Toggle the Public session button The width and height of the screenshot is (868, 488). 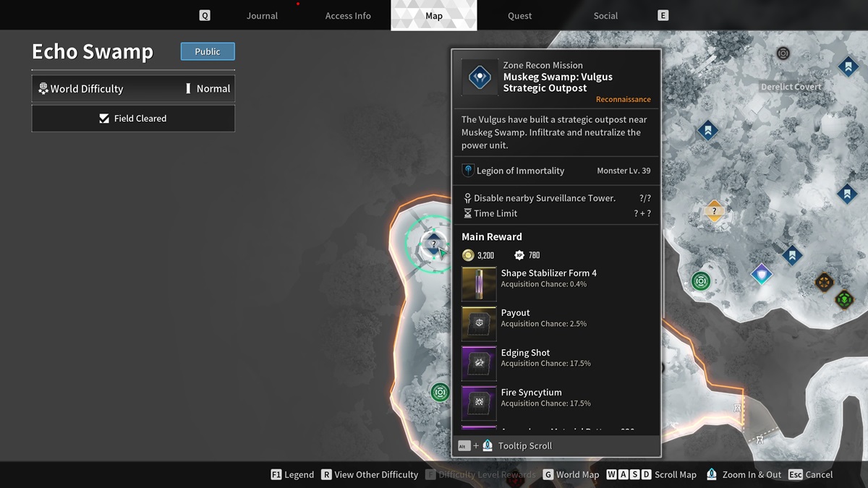(x=208, y=51)
